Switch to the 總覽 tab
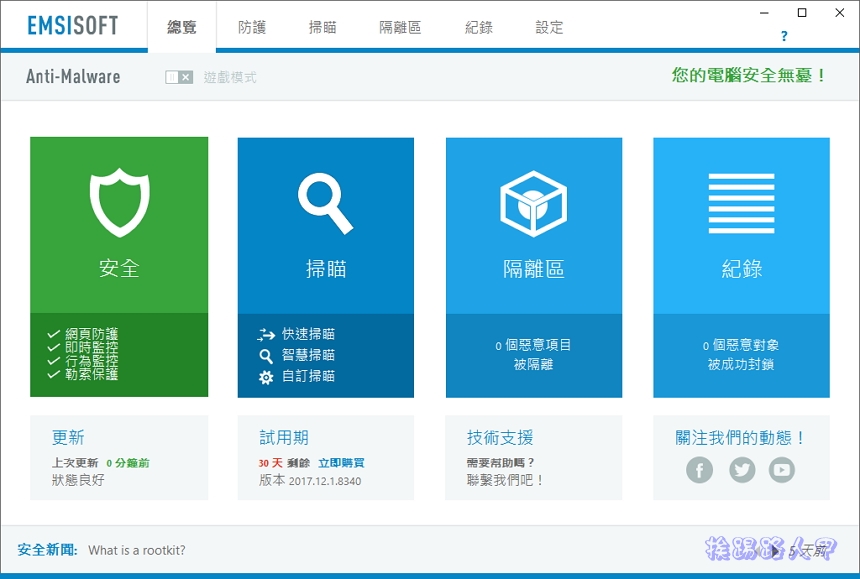This screenshot has width=860, height=579. [182, 27]
